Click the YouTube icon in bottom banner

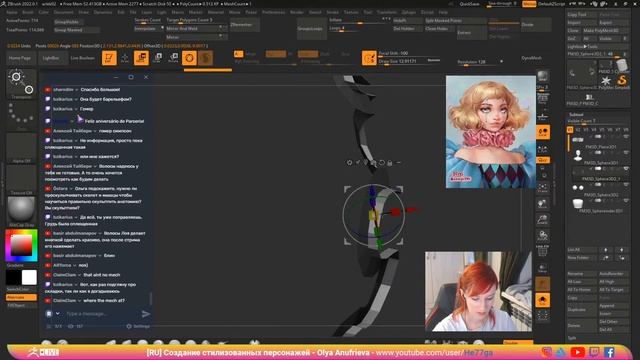[577, 352]
